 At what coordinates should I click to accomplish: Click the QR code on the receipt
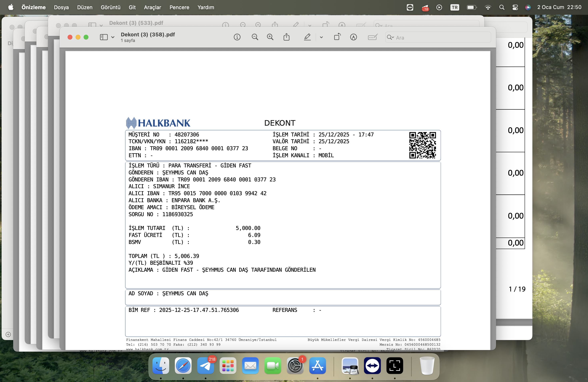(422, 145)
